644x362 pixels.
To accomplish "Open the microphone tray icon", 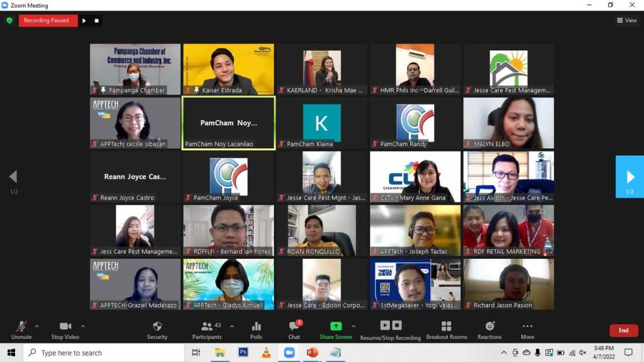I will pyautogui.click(x=538, y=353).
